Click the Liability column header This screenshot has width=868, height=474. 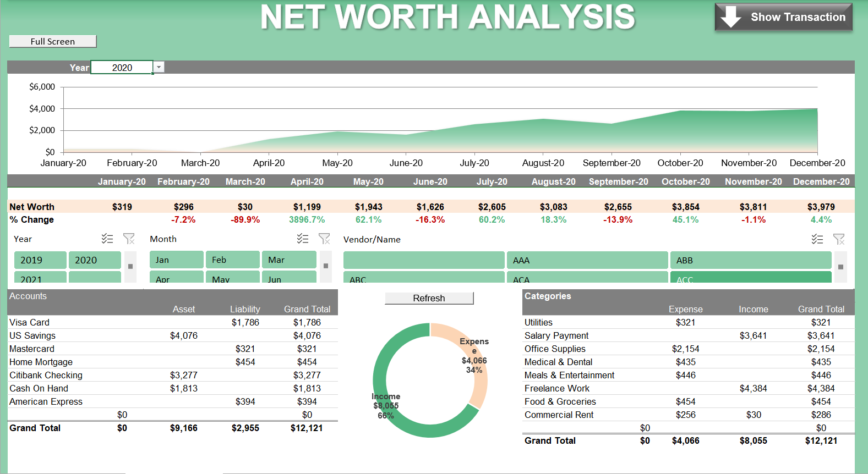pyautogui.click(x=245, y=309)
